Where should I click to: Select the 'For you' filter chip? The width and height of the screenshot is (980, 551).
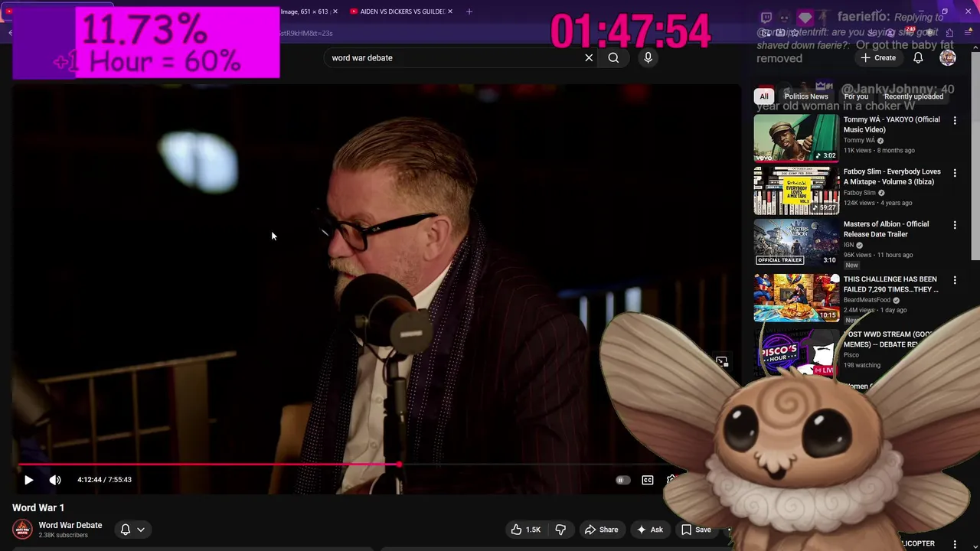pyautogui.click(x=856, y=96)
